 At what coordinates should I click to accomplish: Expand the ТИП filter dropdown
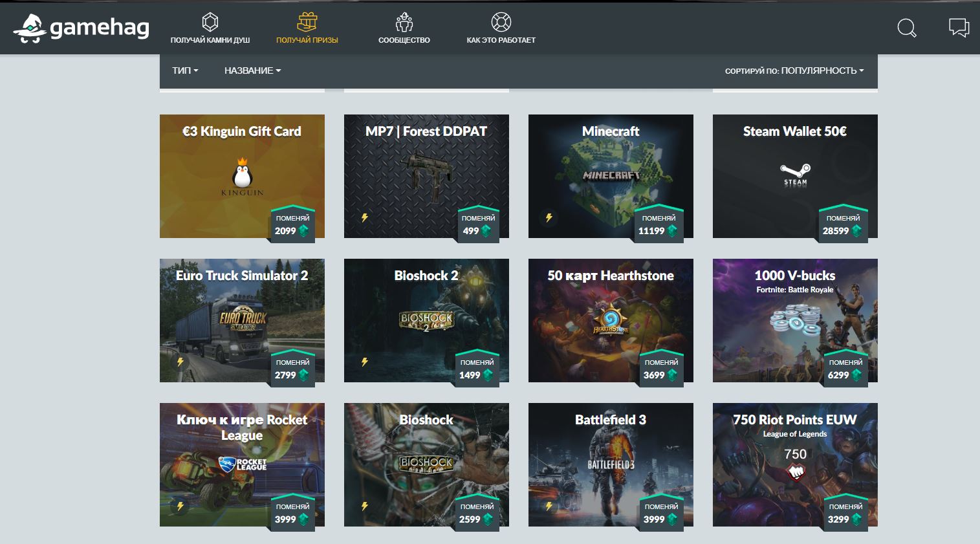(x=186, y=71)
